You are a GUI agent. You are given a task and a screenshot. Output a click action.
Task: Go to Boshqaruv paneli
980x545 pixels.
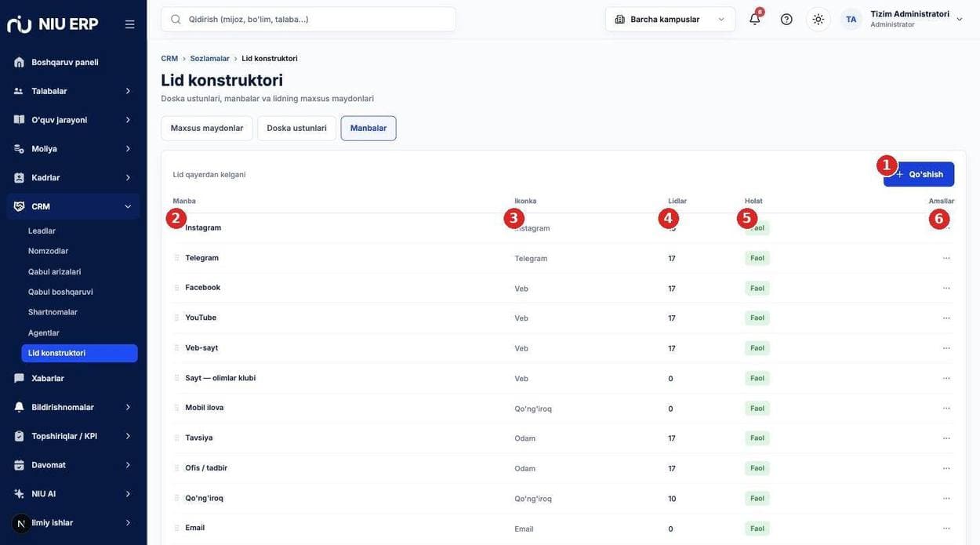[73, 62]
